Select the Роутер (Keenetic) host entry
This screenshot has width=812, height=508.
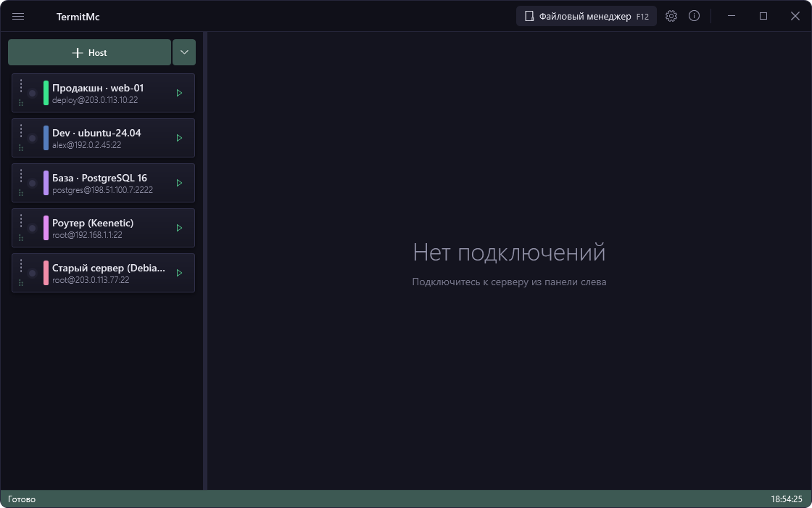[103, 228]
